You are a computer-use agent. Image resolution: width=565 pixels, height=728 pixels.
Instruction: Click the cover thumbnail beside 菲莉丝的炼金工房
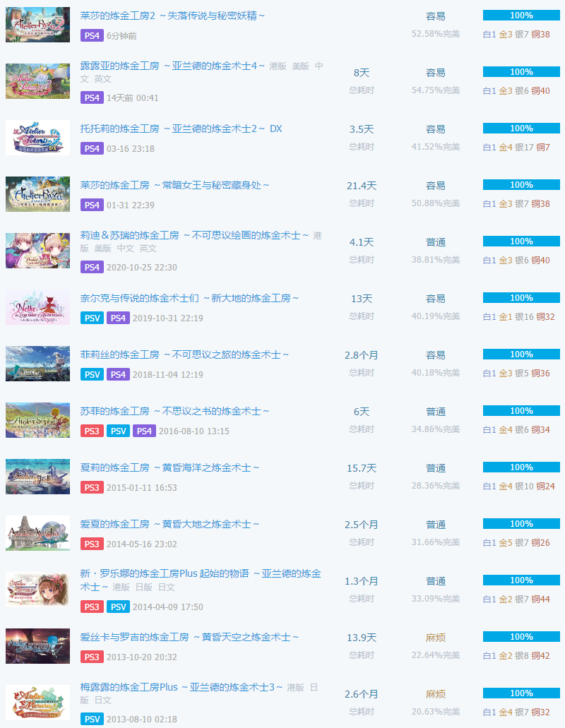tap(37, 364)
